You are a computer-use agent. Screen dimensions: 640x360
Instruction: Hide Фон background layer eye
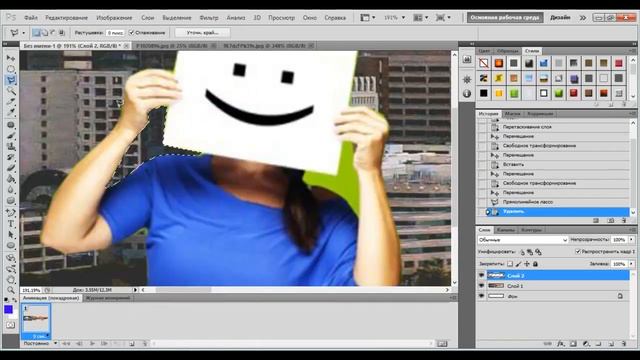[x=481, y=296]
